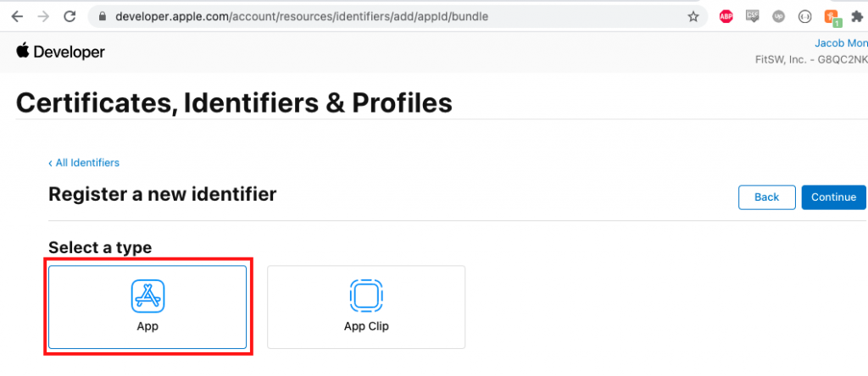View site info via the padlock icon
868x376 pixels.
click(102, 17)
